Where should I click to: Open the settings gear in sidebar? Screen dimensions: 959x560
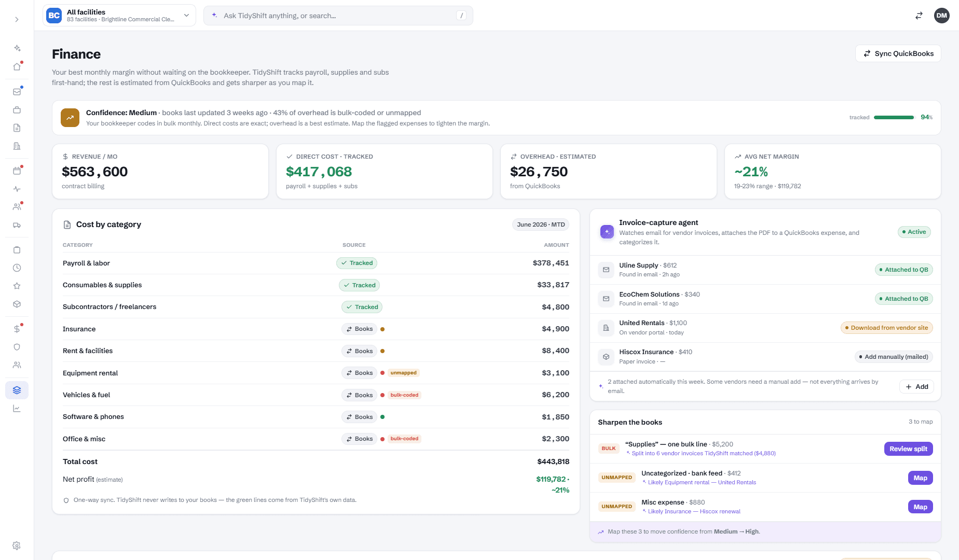[x=17, y=545]
